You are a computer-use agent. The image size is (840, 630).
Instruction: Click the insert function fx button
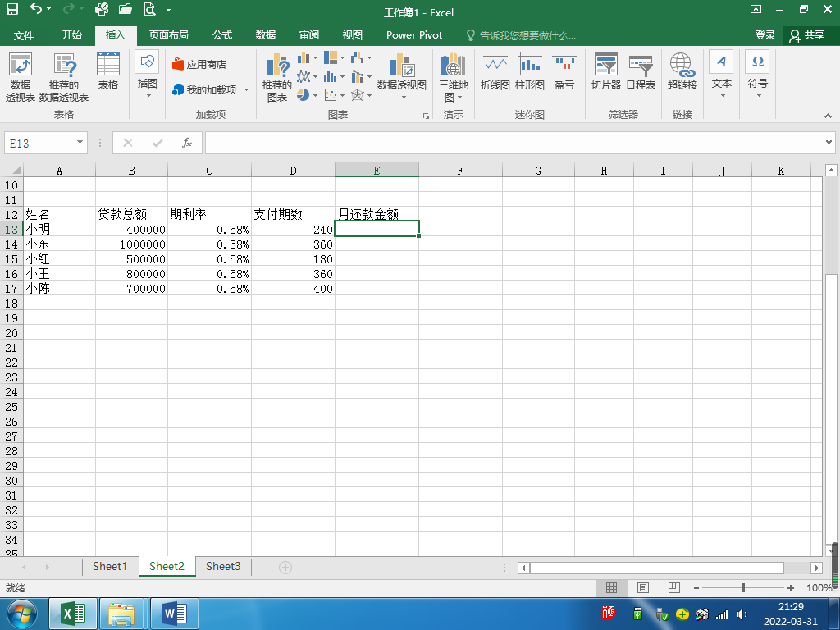tap(186, 143)
